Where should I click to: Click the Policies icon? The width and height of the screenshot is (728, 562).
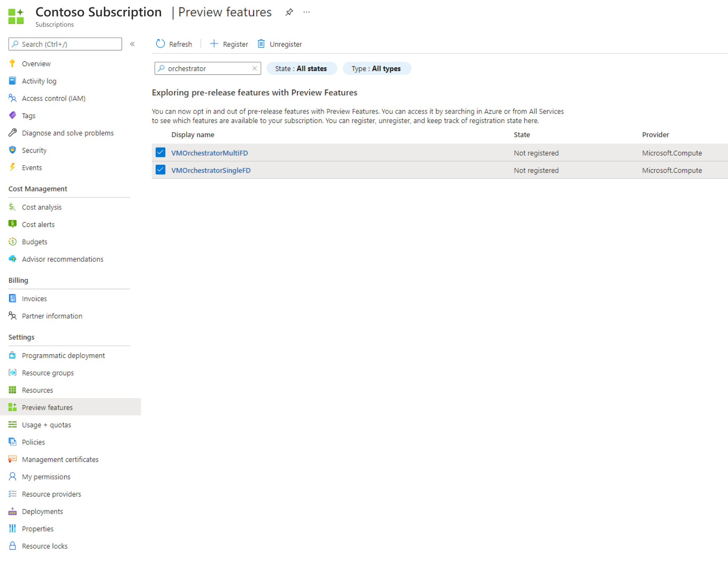[x=13, y=442]
